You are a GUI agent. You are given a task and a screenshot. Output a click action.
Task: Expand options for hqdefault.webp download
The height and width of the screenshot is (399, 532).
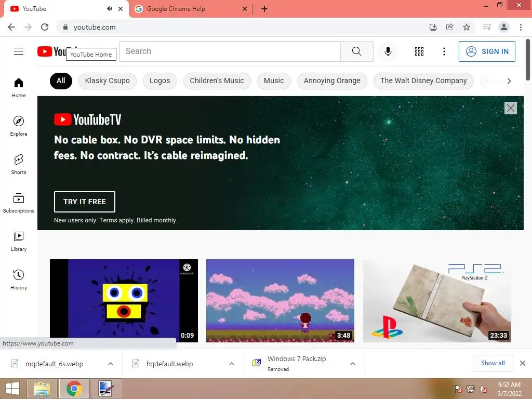point(232,364)
